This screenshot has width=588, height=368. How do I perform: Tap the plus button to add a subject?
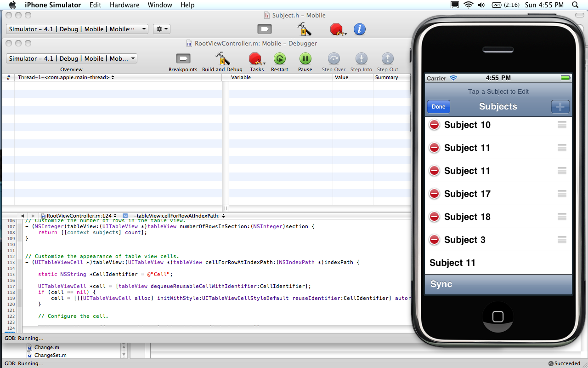560,107
